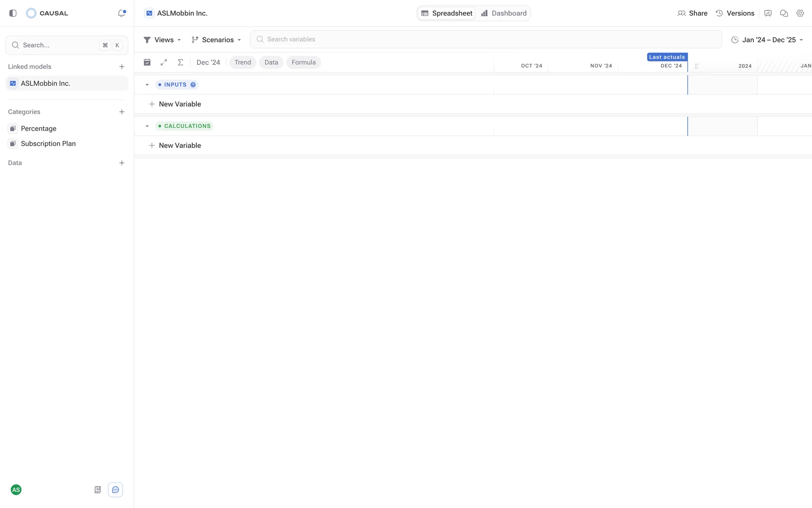
Task: Open the Scenarios dropdown
Action: (x=216, y=40)
